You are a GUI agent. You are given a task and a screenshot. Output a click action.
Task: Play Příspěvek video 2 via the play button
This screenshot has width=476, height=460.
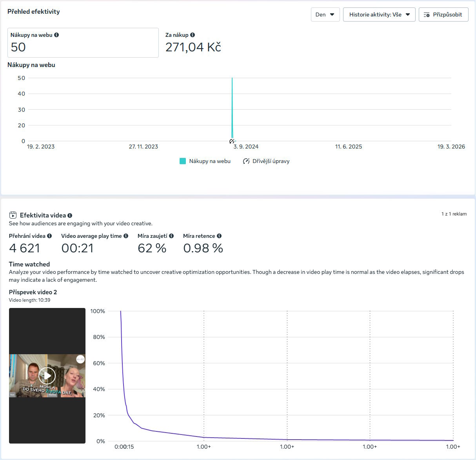47,375
